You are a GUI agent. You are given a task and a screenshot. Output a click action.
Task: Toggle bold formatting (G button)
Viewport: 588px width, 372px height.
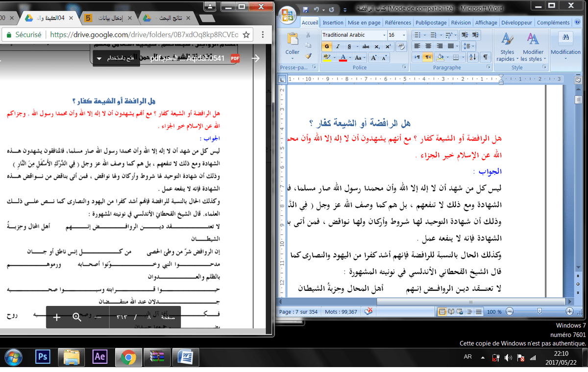click(327, 46)
